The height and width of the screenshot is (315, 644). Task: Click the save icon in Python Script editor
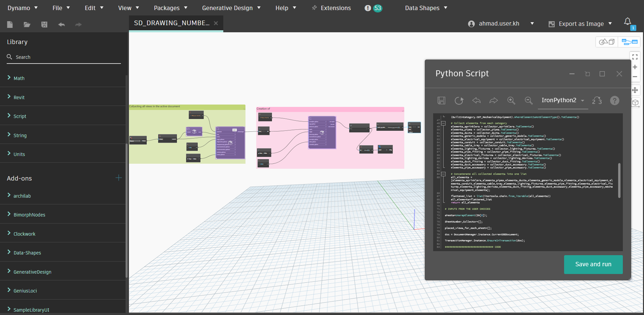point(441,101)
